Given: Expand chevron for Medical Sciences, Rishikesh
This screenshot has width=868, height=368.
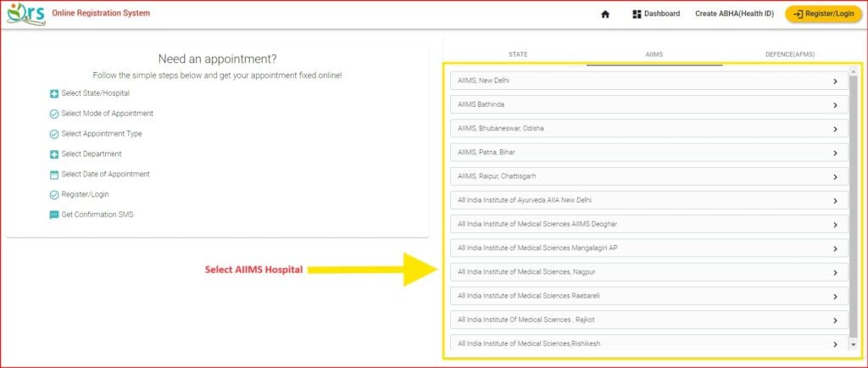Looking at the screenshot, I should (835, 344).
